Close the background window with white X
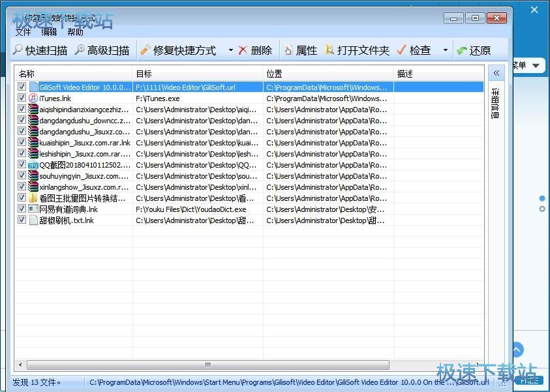The image size is (550, 392). 534,10
